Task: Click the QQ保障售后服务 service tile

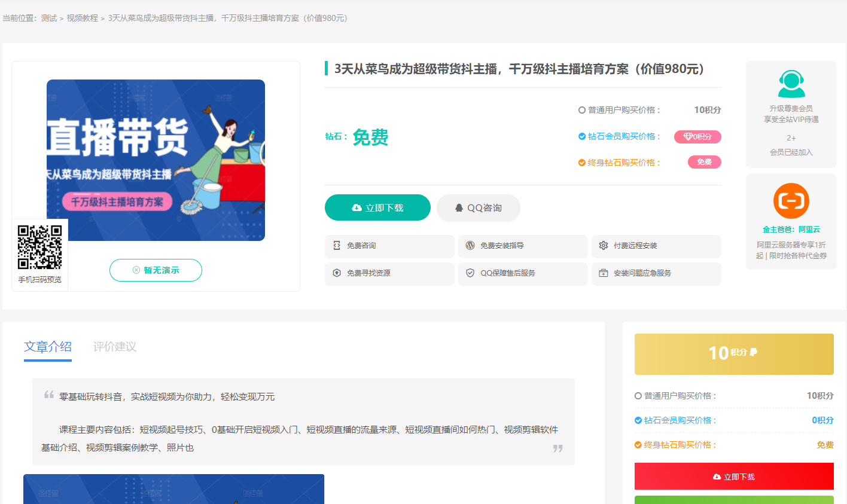Action: [523, 274]
